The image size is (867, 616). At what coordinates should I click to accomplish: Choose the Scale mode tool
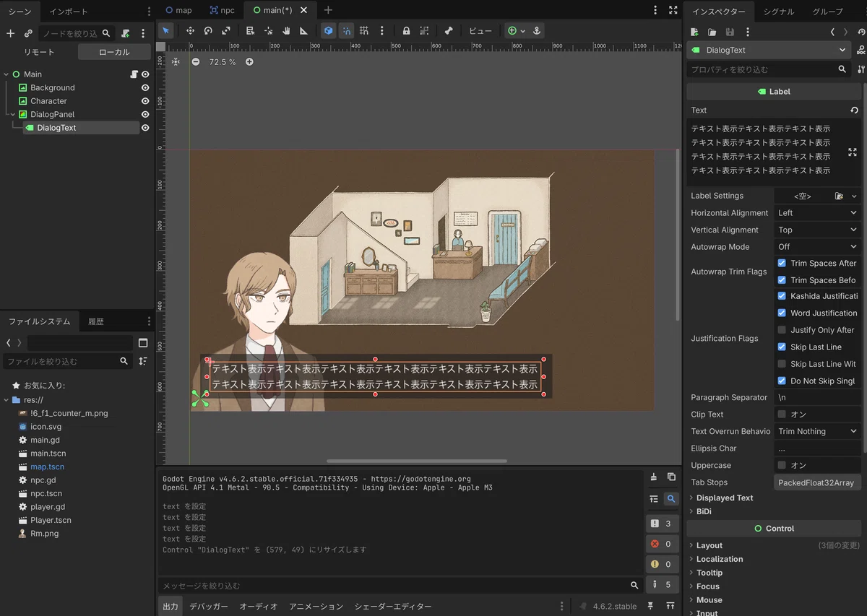point(226,30)
